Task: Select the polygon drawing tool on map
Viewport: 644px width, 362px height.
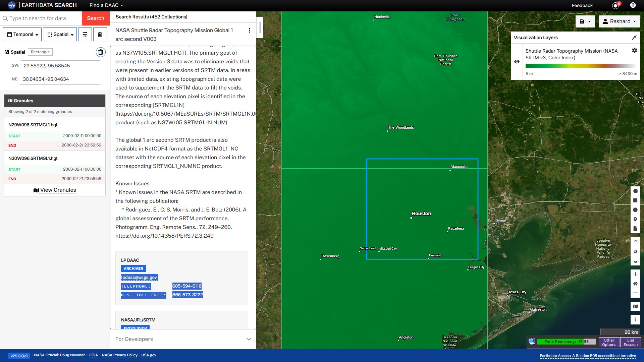Action: click(x=635, y=191)
